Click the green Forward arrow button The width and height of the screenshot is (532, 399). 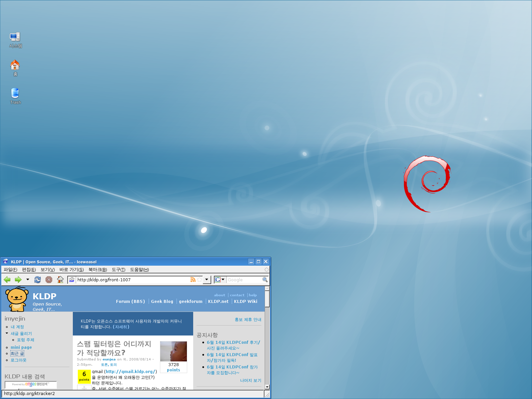[18, 280]
